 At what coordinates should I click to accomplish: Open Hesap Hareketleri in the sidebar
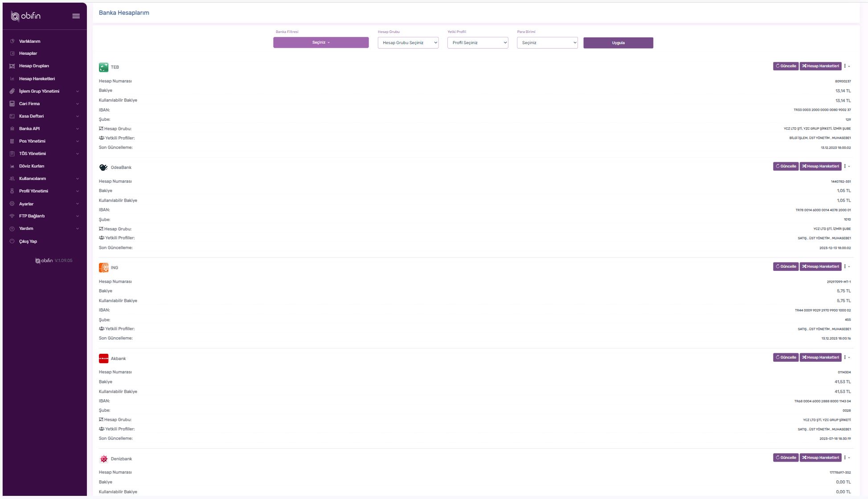tap(37, 79)
